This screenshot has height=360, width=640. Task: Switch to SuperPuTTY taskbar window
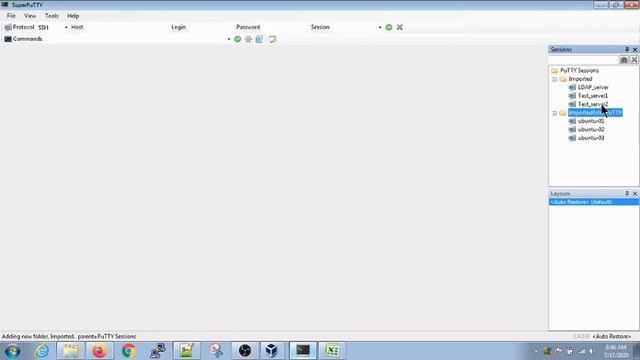(x=303, y=351)
